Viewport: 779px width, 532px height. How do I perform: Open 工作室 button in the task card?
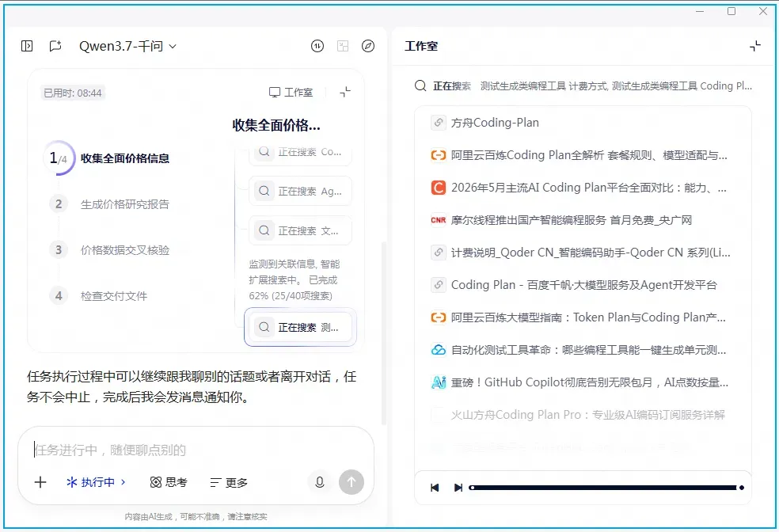(x=291, y=93)
